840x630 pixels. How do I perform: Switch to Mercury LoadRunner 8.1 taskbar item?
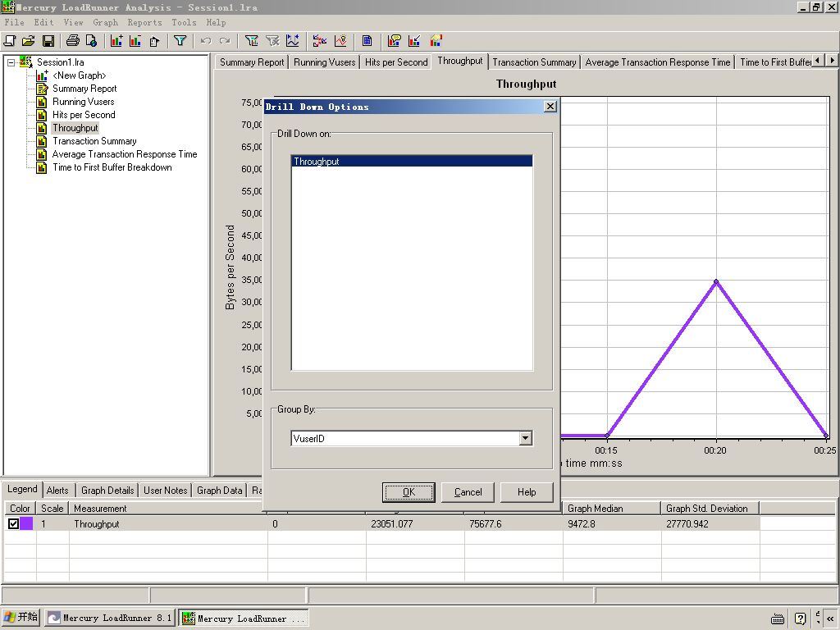[110, 618]
